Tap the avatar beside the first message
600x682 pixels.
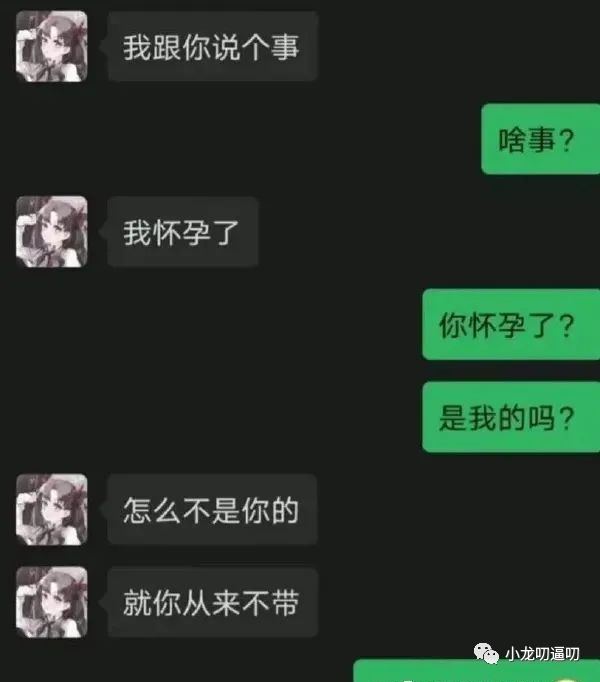[52, 47]
